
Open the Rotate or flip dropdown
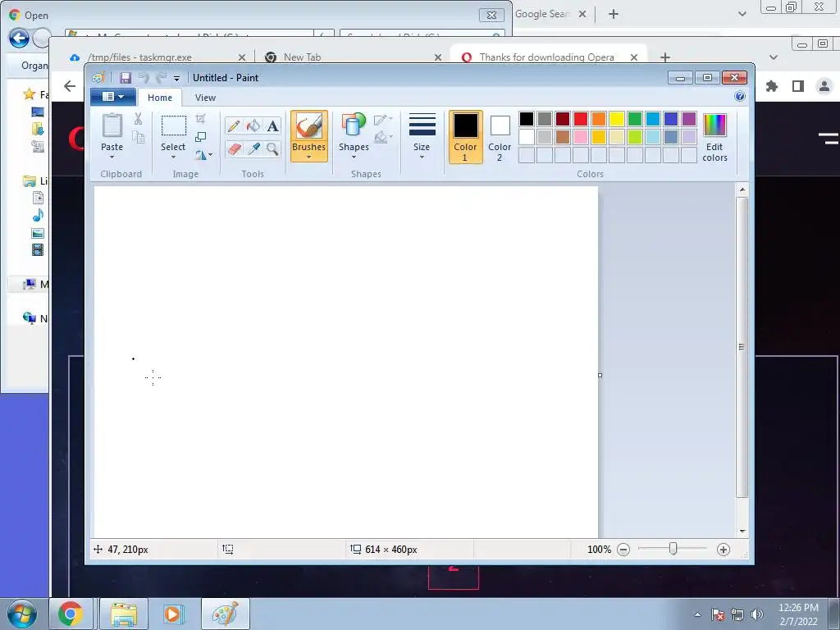tap(203, 155)
